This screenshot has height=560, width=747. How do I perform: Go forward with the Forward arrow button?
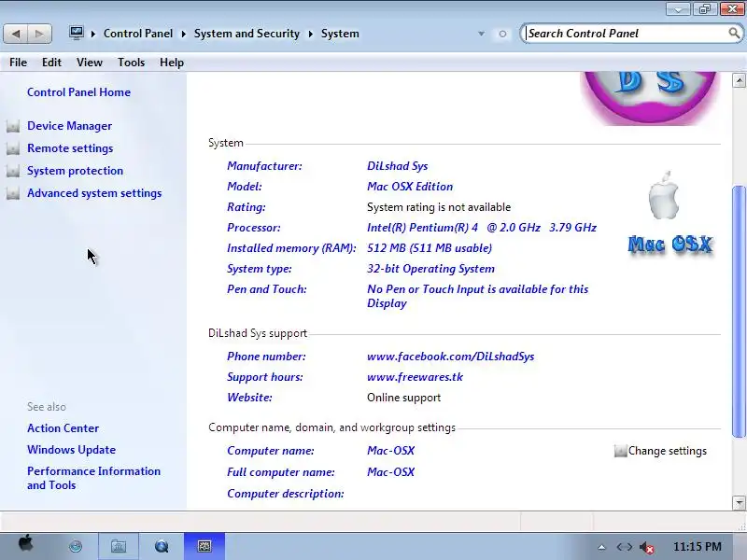(x=39, y=34)
